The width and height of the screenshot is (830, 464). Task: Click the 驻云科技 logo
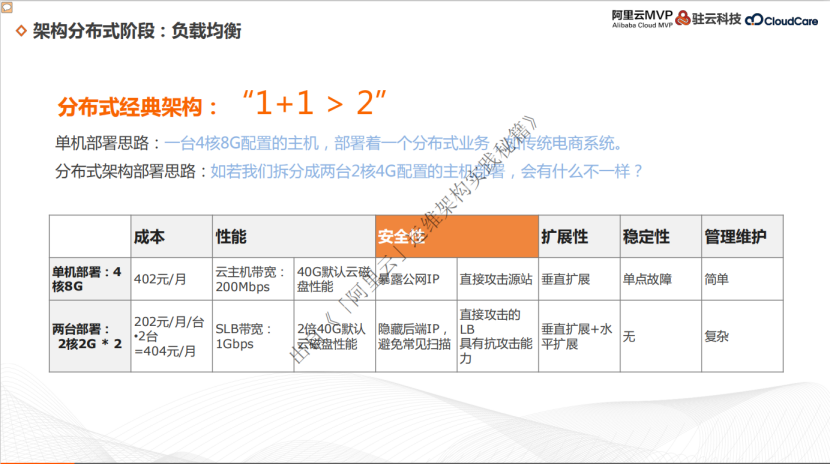point(708,19)
